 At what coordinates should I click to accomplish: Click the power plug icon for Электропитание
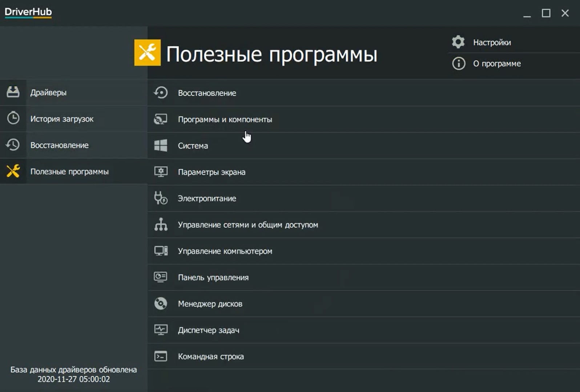pos(161,198)
